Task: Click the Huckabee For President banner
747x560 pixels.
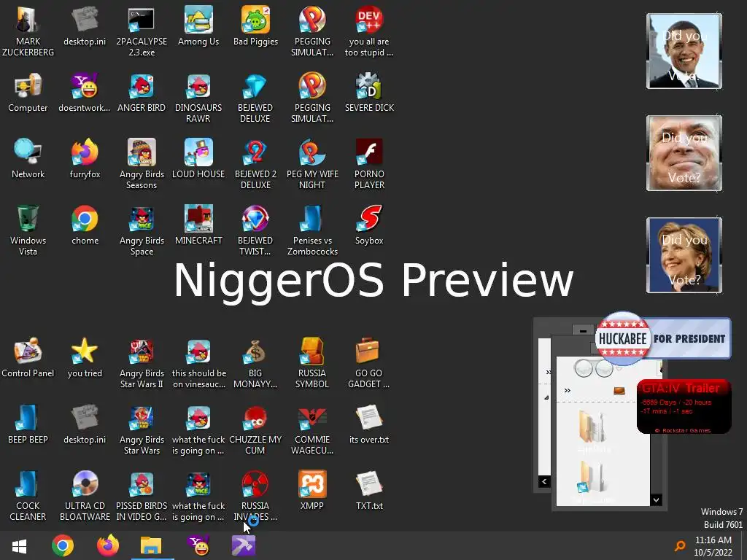Action: (x=662, y=338)
